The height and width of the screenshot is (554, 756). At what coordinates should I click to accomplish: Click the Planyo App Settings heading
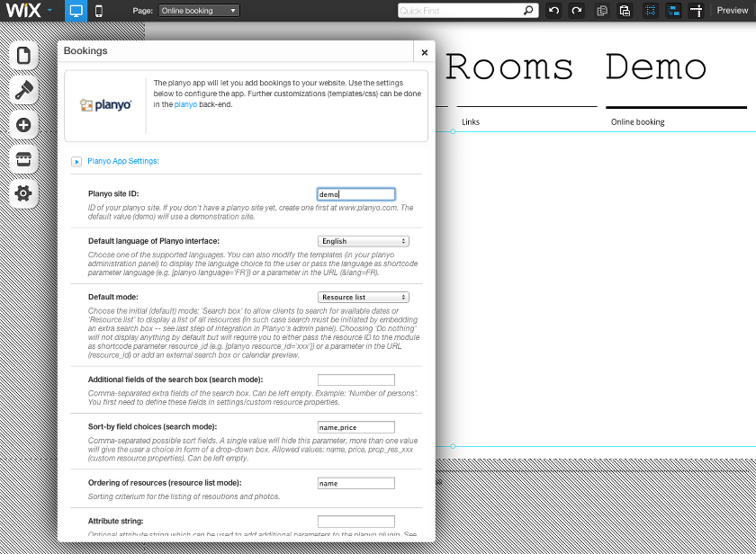[x=123, y=161]
